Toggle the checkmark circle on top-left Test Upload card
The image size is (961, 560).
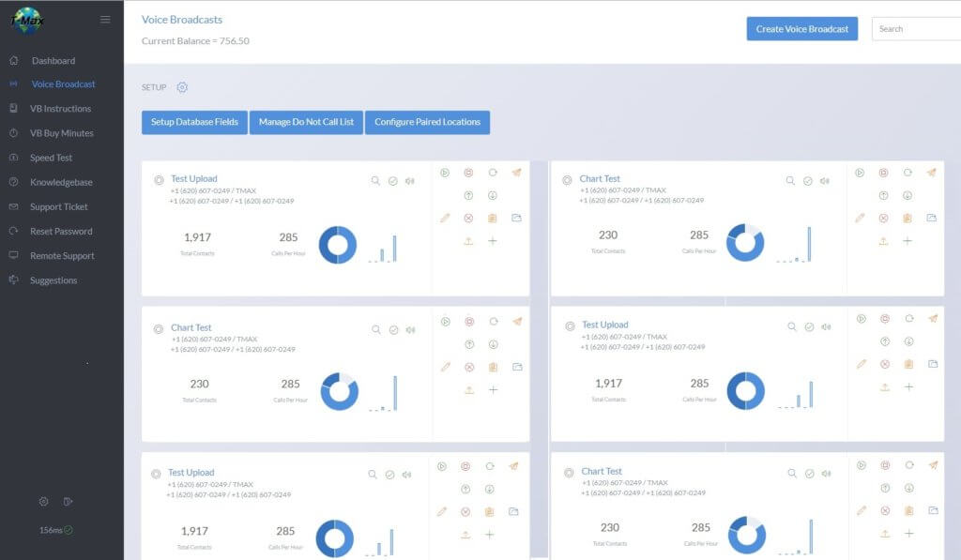393,181
